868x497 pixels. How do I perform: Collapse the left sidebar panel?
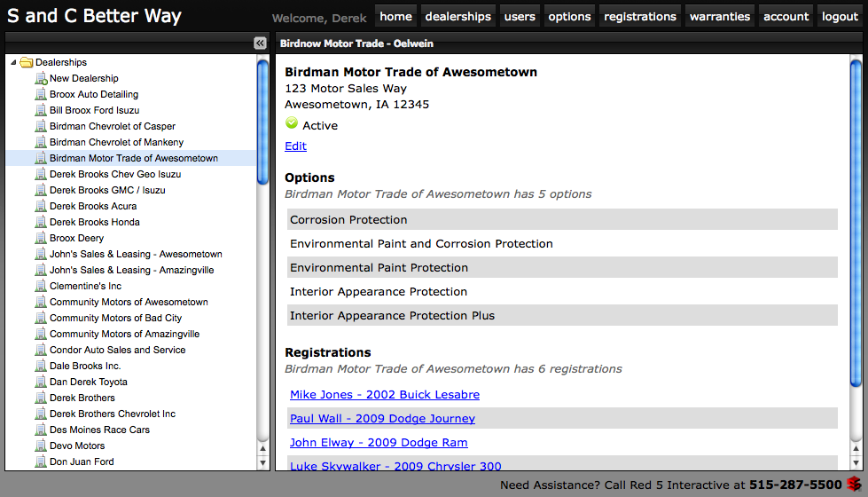(260, 43)
